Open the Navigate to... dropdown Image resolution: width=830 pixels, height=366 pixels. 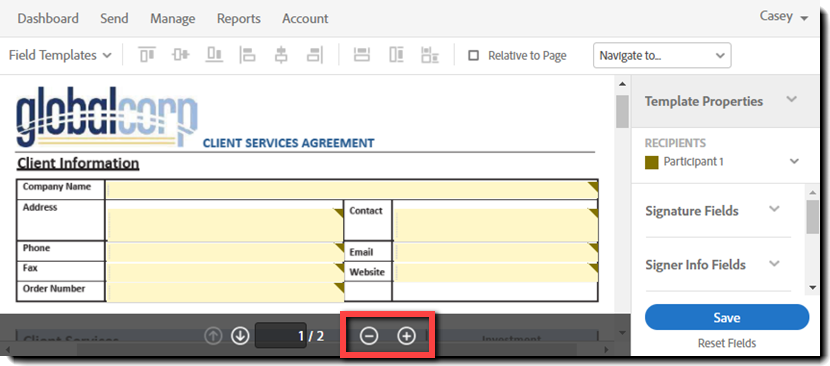pyautogui.click(x=662, y=55)
